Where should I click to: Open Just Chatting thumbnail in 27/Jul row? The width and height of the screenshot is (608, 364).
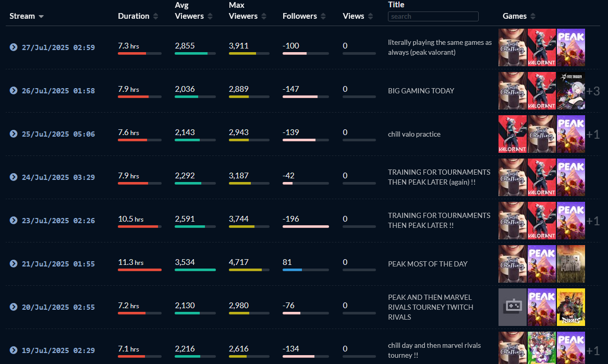[x=513, y=47]
